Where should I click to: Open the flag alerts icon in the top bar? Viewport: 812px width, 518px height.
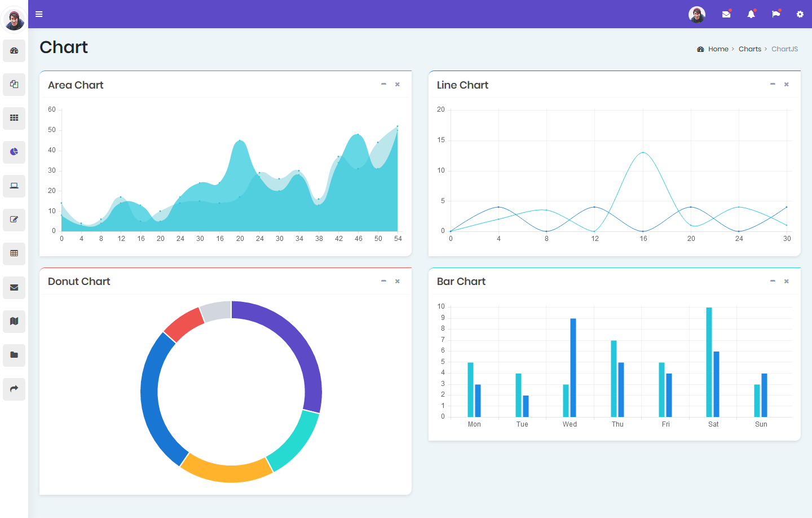(776, 14)
